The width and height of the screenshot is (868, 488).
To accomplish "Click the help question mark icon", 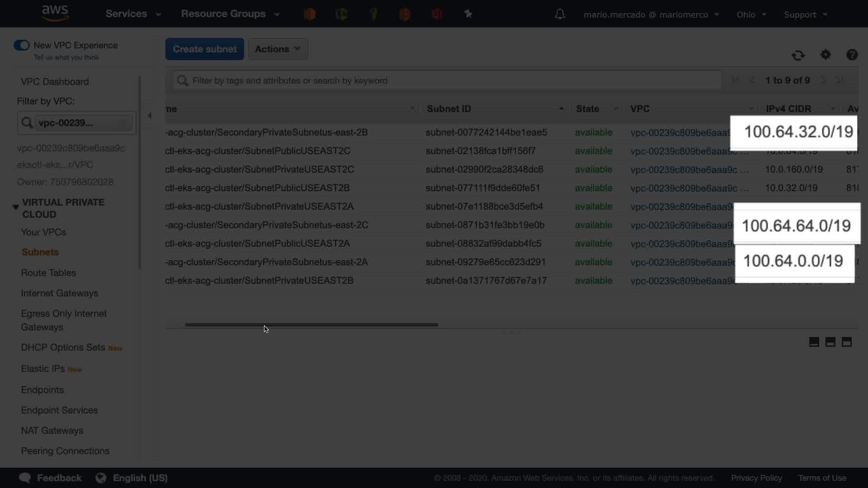I will [x=852, y=55].
